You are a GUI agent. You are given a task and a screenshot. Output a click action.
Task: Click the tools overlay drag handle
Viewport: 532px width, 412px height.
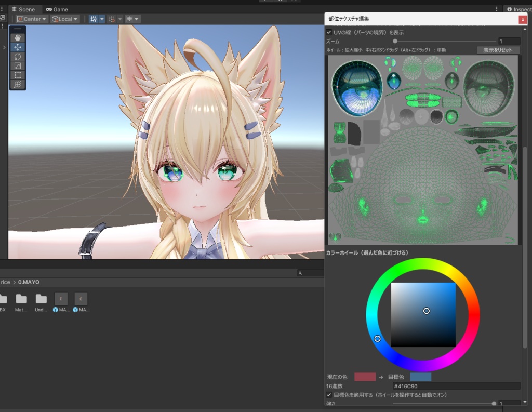point(18,29)
